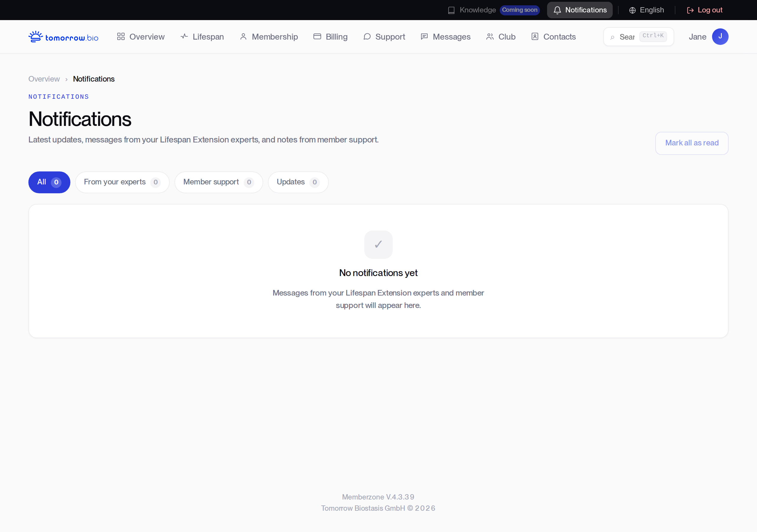Click the Log out link
This screenshot has width=757, height=532.
pyautogui.click(x=705, y=10)
